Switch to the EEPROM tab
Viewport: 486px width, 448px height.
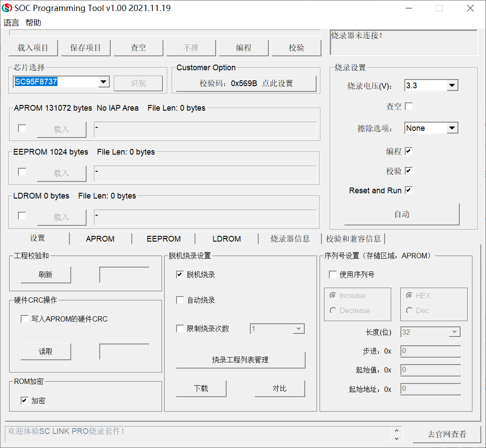click(164, 239)
